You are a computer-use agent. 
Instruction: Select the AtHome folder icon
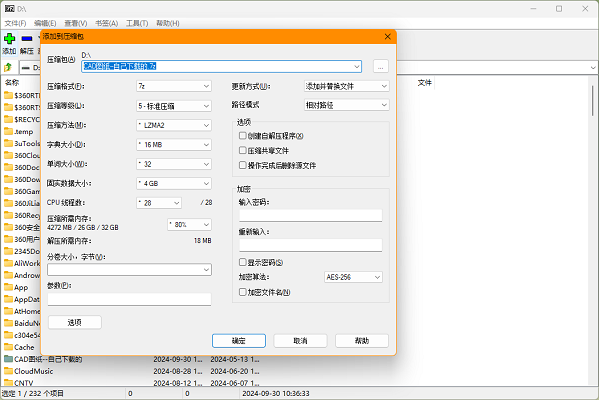(8, 311)
